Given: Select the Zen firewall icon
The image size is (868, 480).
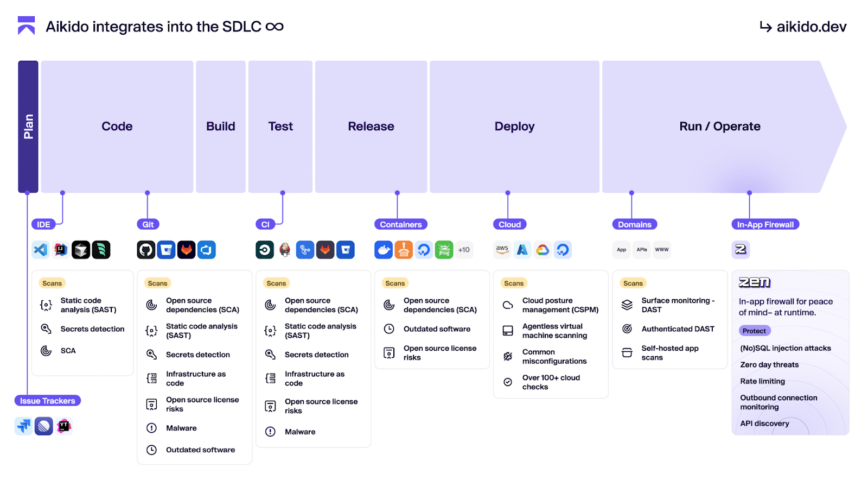Looking at the screenshot, I should (741, 250).
